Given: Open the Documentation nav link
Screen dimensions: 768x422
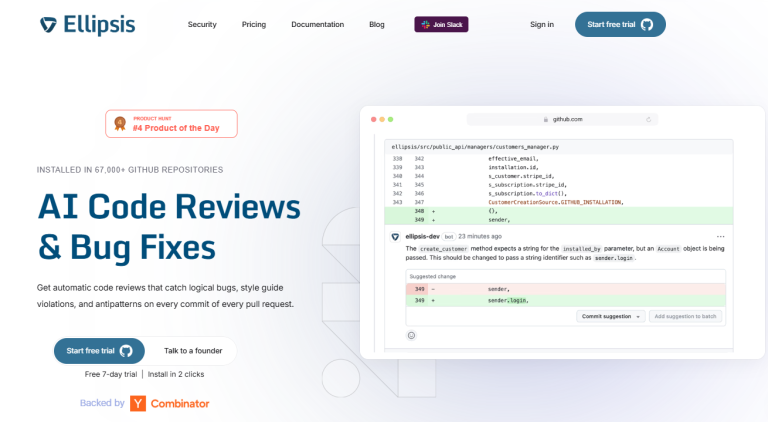Looking at the screenshot, I should 317,24.
